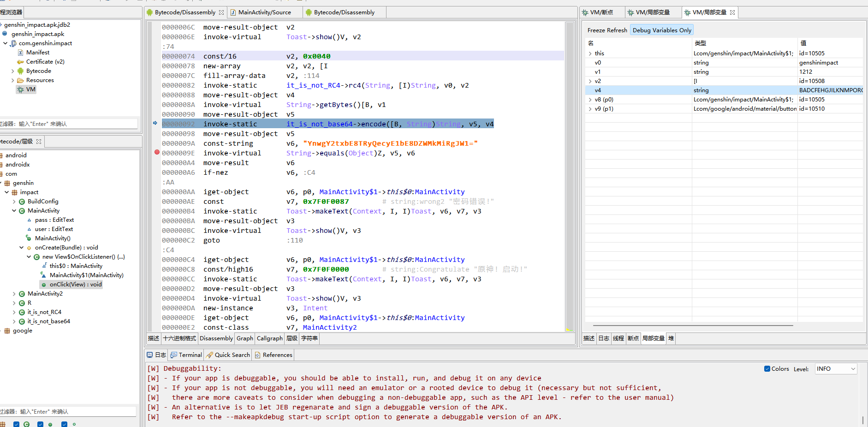Click the MainActivity2 class icon
The height and width of the screenshot is (427, 868).
coord(22,294)
